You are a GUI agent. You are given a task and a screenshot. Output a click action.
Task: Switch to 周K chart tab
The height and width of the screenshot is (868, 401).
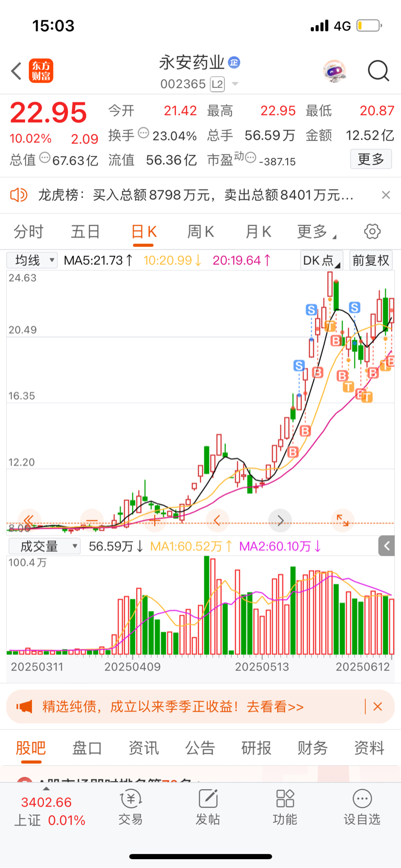coord(200,232)
